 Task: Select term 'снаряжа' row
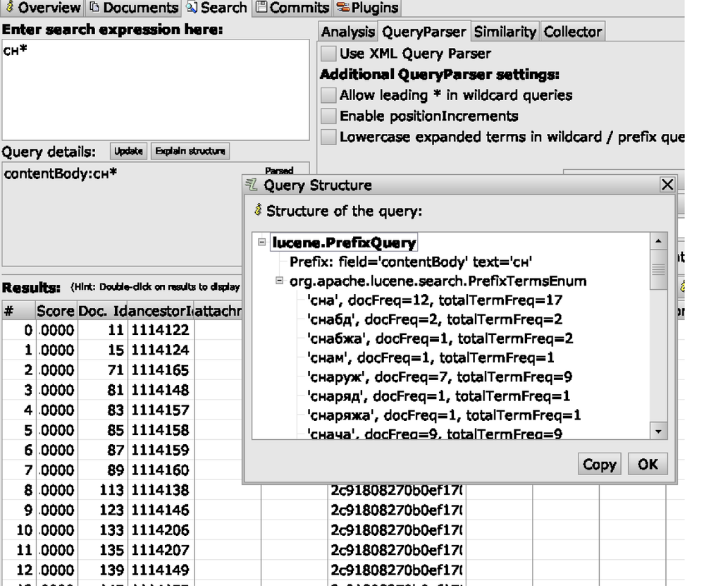(x=444, y=415)
